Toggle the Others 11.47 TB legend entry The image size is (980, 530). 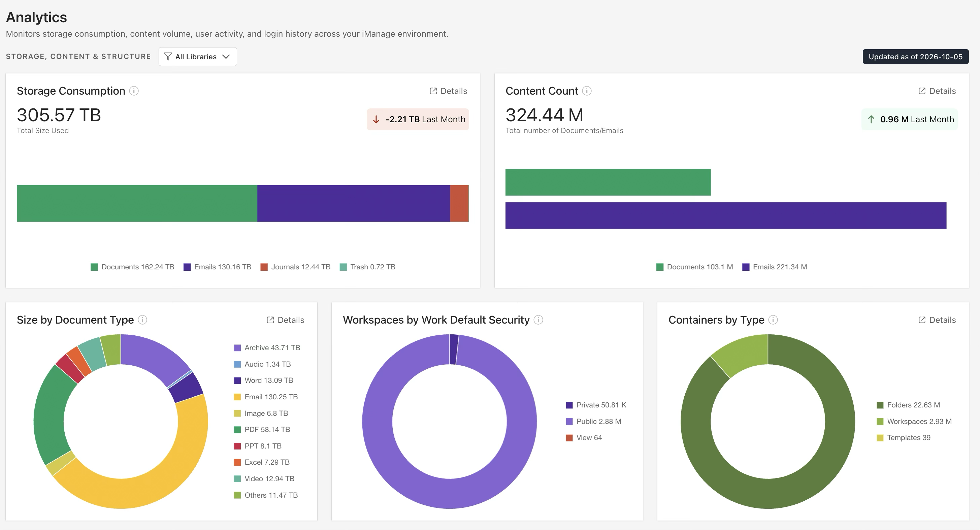coord(266,495)
